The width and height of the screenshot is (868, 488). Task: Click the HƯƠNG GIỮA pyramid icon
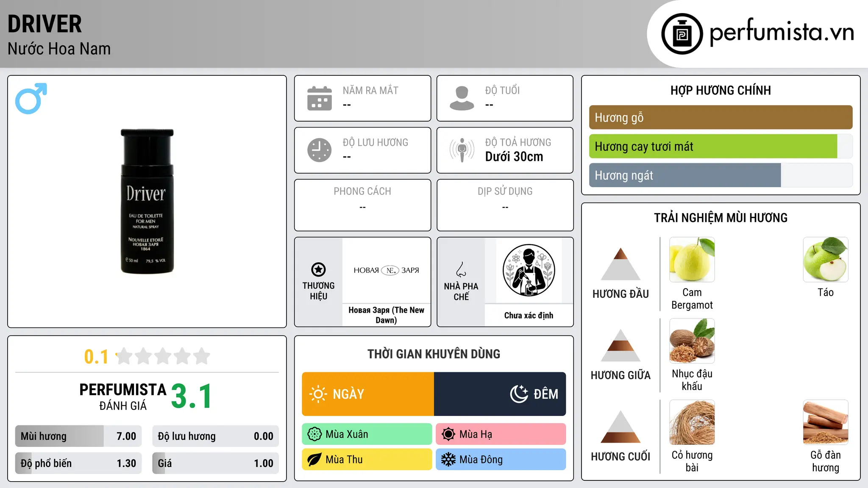(x=620, y=345)
